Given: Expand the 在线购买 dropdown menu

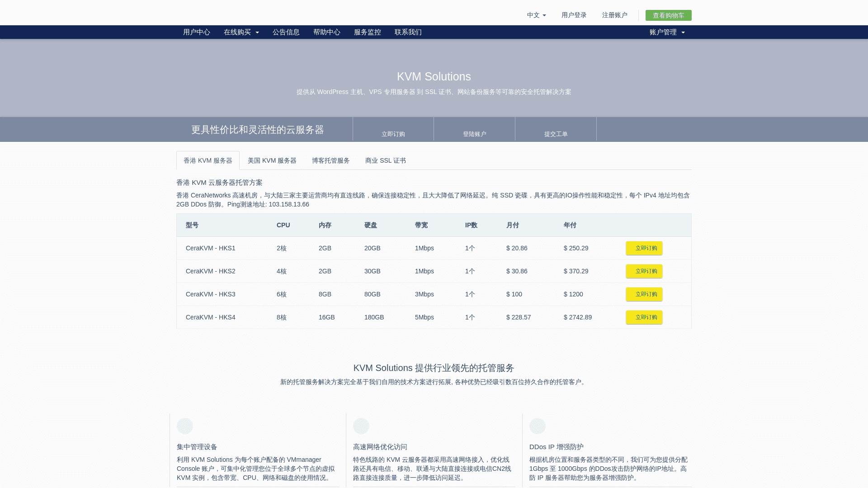Looking at the screenshot, I should (241, 32).
